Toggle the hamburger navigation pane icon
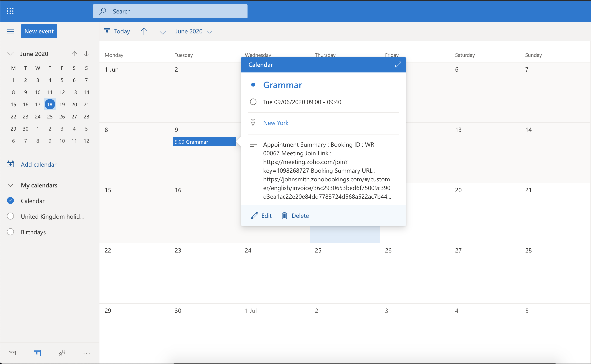 coord(10,31)
